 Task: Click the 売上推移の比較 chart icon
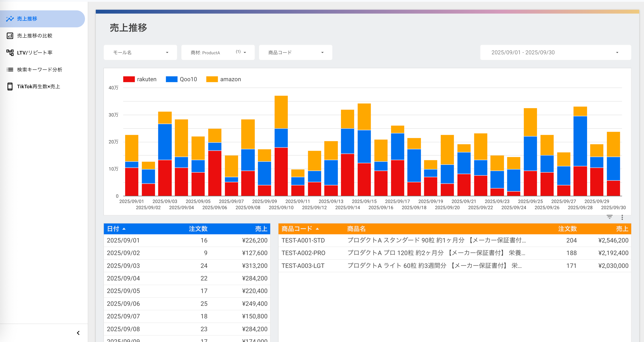tap(10, 36)
